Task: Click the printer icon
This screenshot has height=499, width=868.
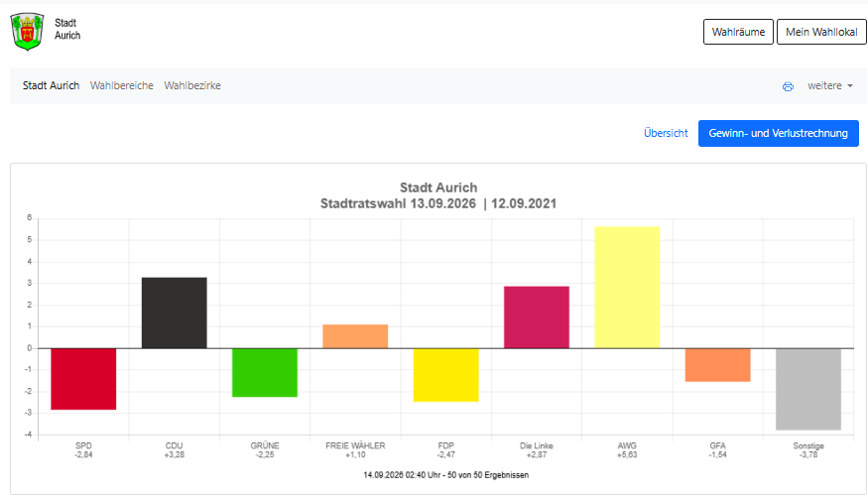Action: (x=788, y=86)
